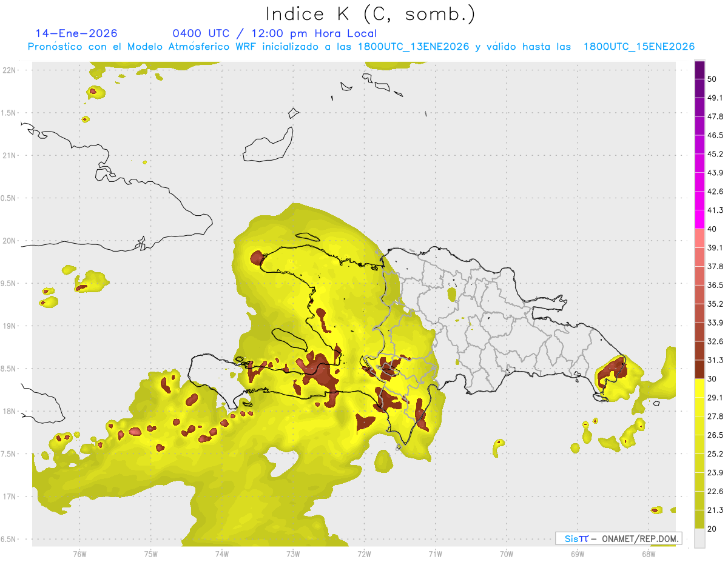Click the "69W" longitude axis label
The image size is (728, 562).
[x=578, y=554]
